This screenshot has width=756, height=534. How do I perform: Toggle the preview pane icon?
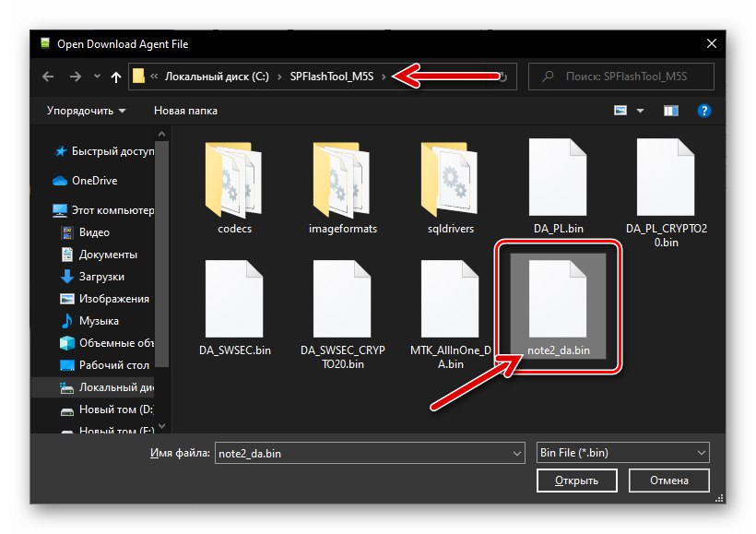[670, 111]
